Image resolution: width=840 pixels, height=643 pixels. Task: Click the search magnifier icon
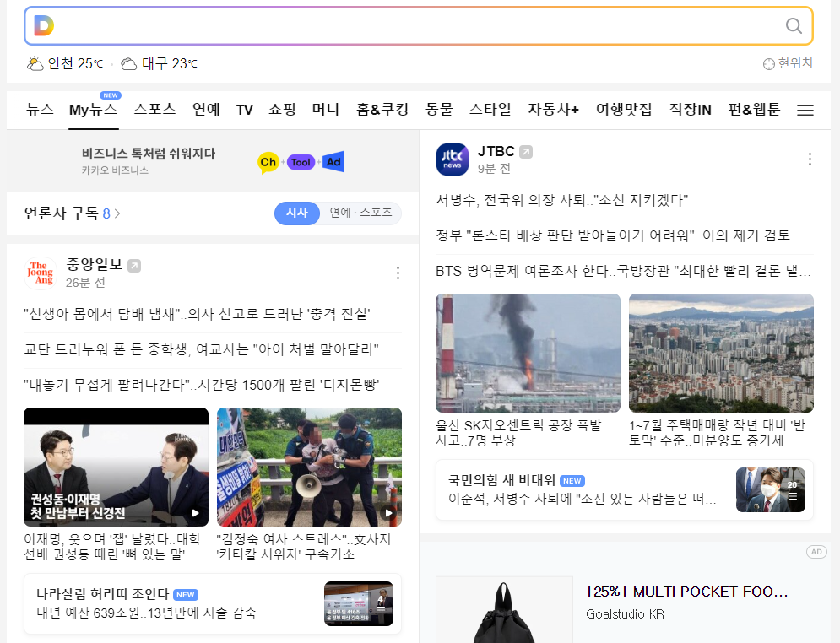pyautogui.click(x=794, y=26)
